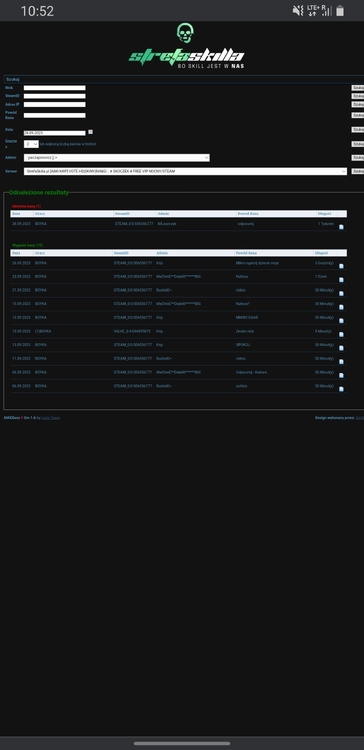
Task: Tap the muted sound status icon
Action: 298,11
